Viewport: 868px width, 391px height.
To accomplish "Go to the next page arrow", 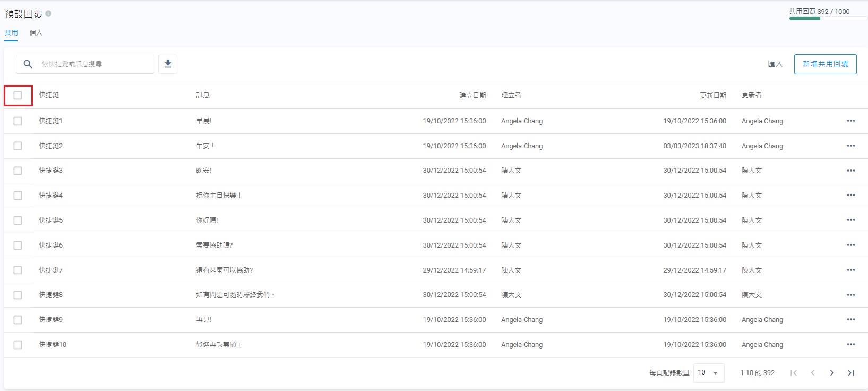I will (x=831, y=373).
